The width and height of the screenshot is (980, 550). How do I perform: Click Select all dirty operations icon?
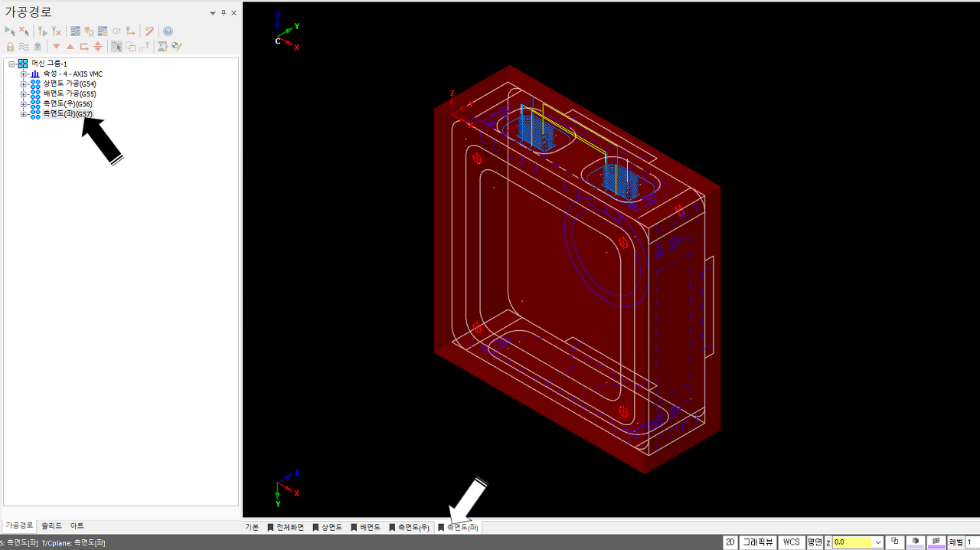point(24,31)
